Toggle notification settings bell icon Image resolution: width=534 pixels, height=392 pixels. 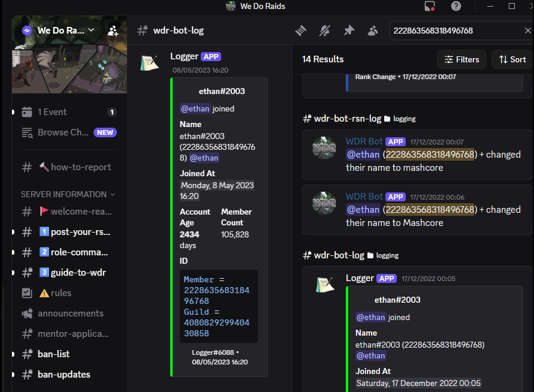coord(325,31)
